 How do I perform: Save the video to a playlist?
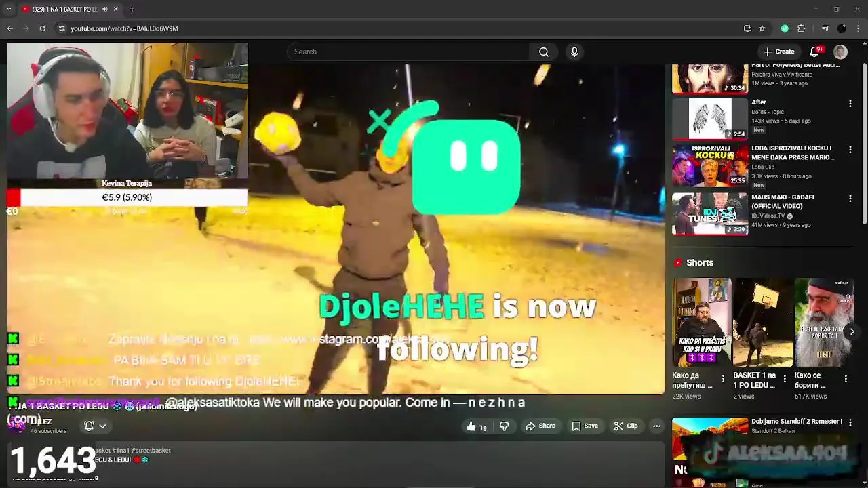[585, 426]
